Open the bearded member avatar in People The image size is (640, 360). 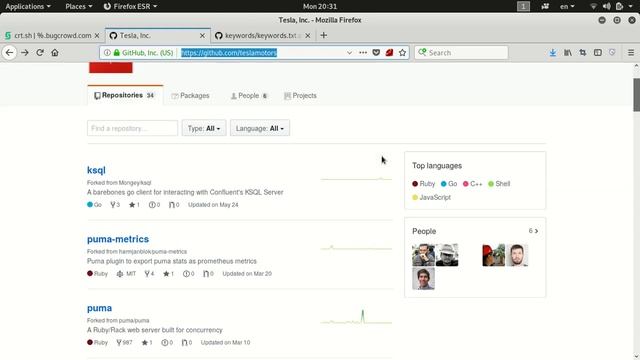(517, 255)
